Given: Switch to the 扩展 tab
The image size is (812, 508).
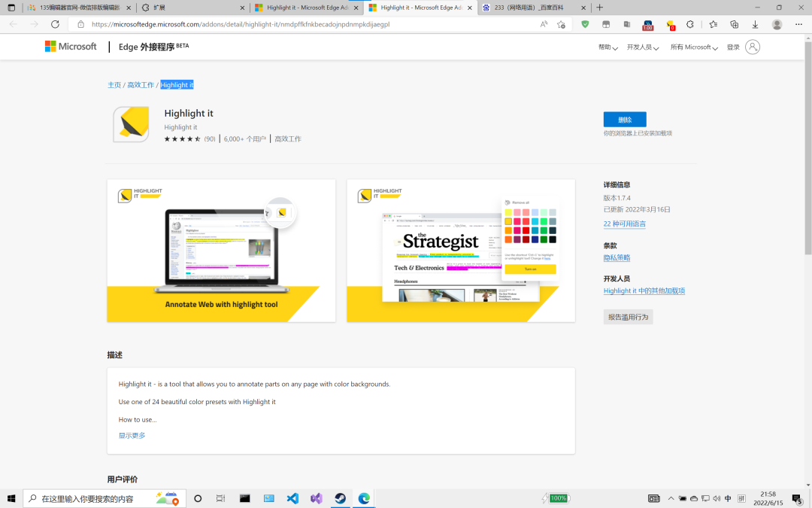Looking at the screenshot, I should (x=193, y=8).
